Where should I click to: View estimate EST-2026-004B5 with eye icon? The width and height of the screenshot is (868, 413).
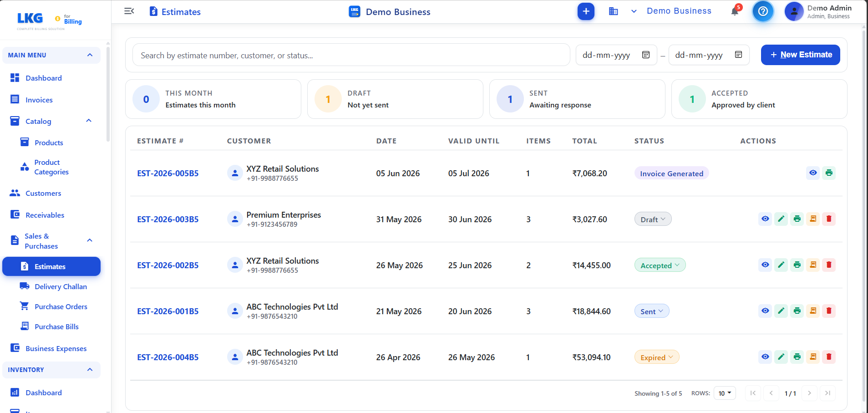pyautogui.click(x=765, y=357)
